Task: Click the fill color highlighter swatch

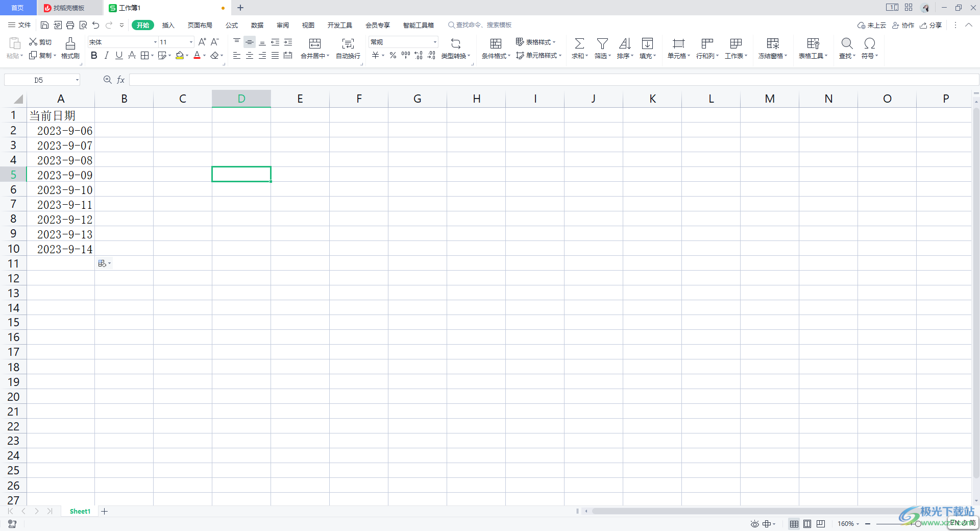Action: (x=180, y=55)
